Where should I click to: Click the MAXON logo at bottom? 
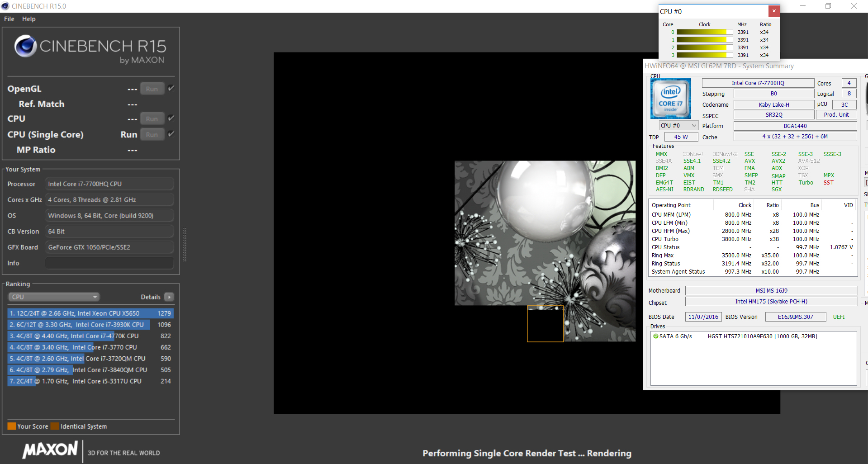pos(50,450)
